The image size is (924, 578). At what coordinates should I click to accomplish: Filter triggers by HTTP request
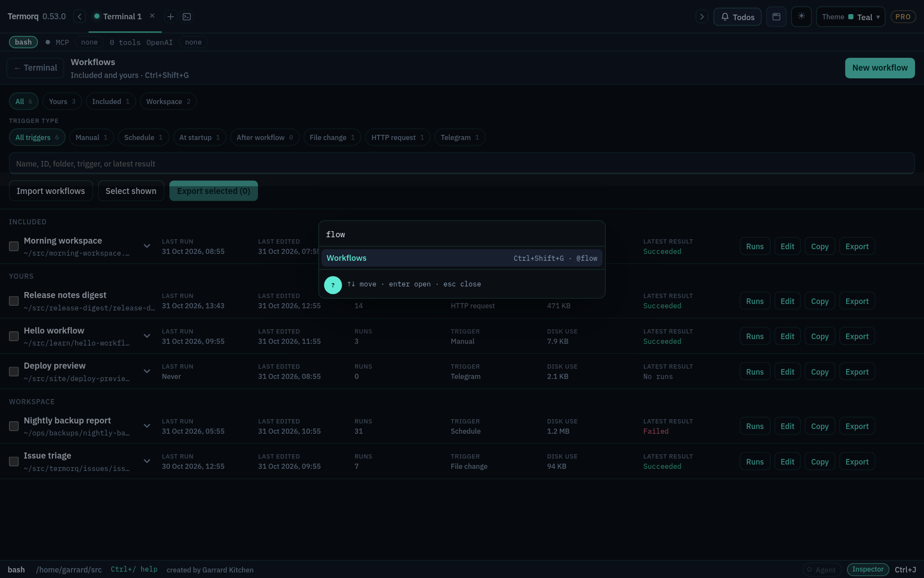tap(397, 137)
